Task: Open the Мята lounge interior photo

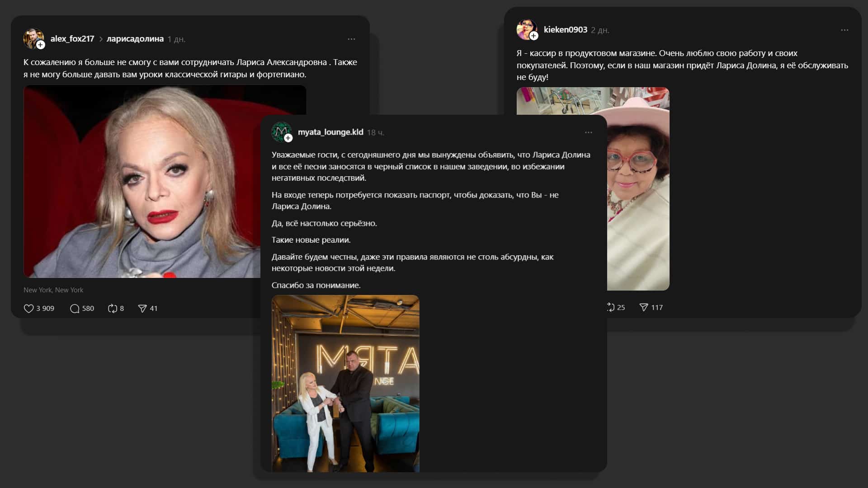Action: 345,383
